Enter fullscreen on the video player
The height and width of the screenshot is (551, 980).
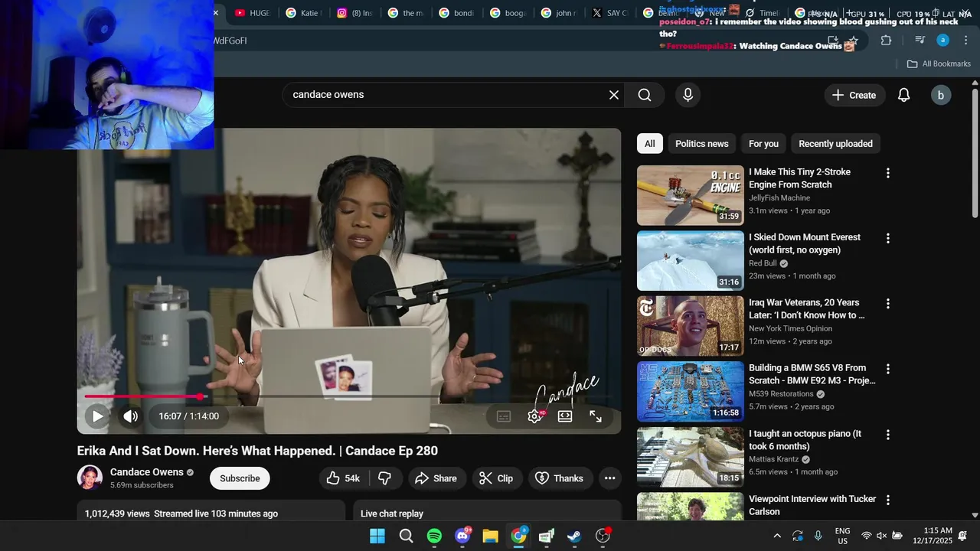(596, 416)
